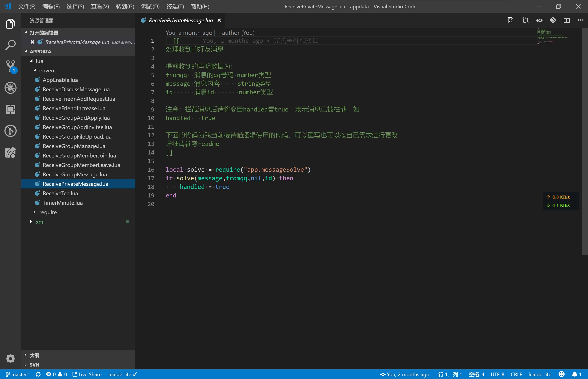The height and width of the screenshot is (379, 588).
Task: Open the Extensions view
Action: tap(10, 109)
